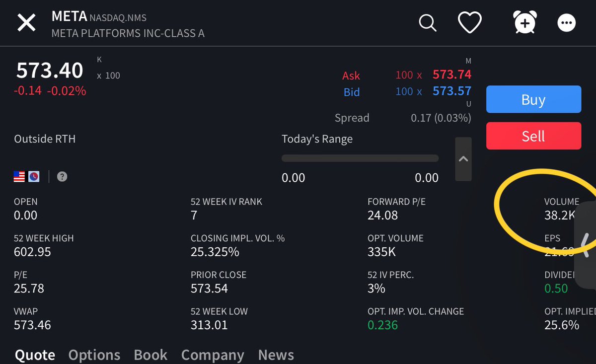Select the Quote tab
This screenshot has width=596, height=364.
coord(35,355)
